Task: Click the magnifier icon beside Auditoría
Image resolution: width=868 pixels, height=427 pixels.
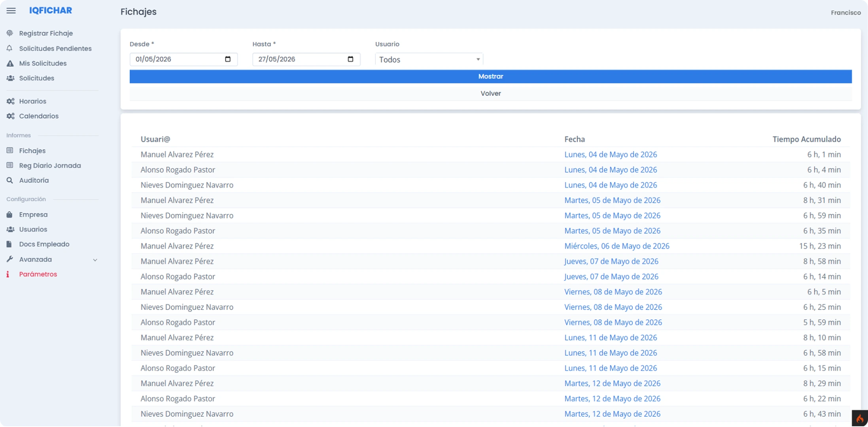Action: point(10,180)
